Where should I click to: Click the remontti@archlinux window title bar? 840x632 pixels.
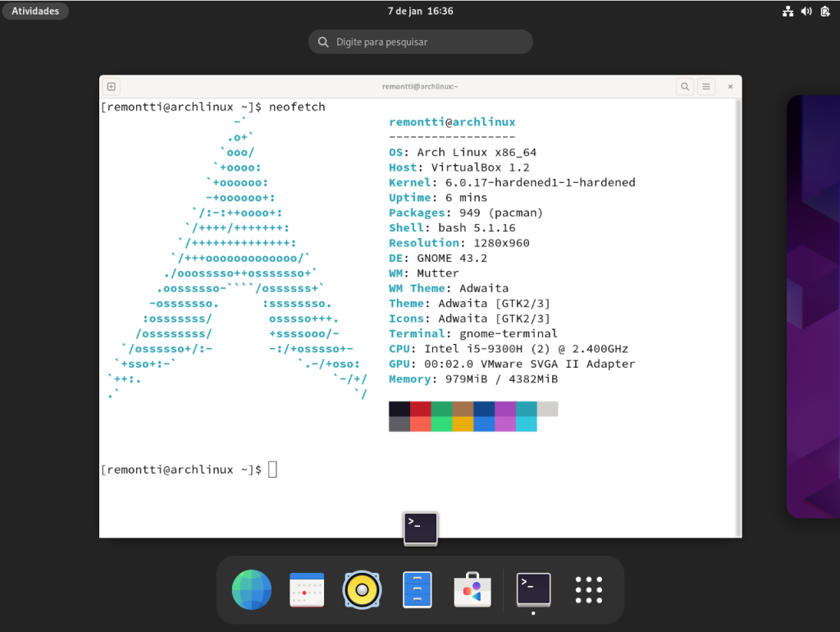tap(420, 85)
